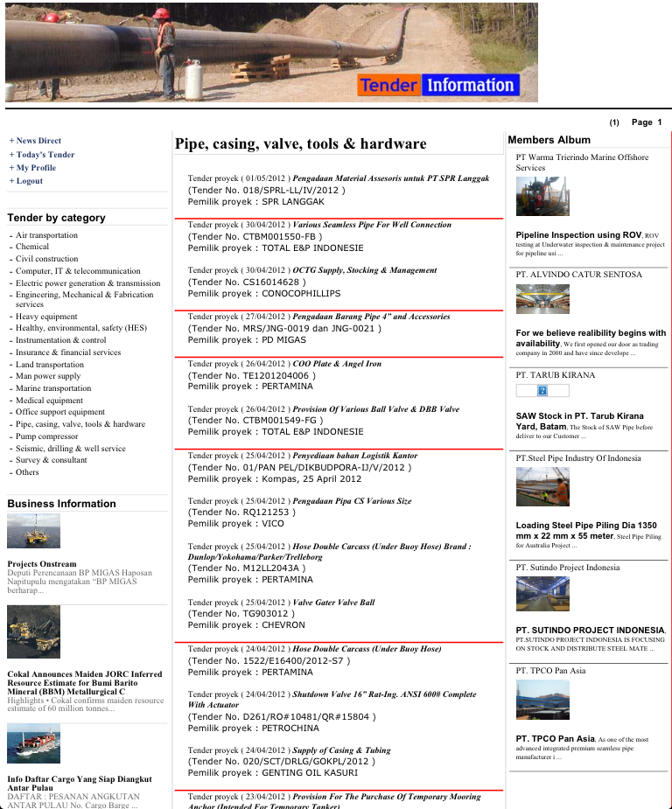Click the PT. TPCO Pan Asia photo
Viewport: 672px width, 809px height.
(x=542, y=699)
